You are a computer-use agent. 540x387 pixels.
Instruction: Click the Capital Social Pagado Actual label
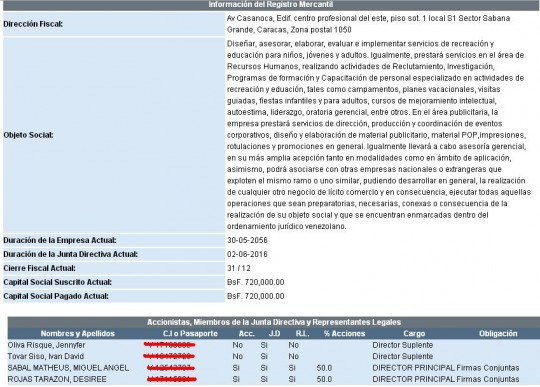(x=56, y=296)
